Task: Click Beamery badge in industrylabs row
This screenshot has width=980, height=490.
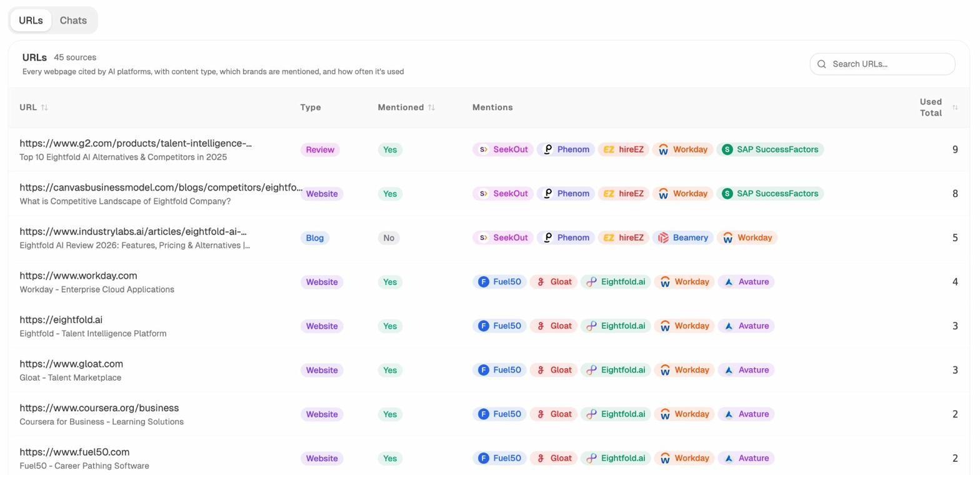Action: coord(683,238)
